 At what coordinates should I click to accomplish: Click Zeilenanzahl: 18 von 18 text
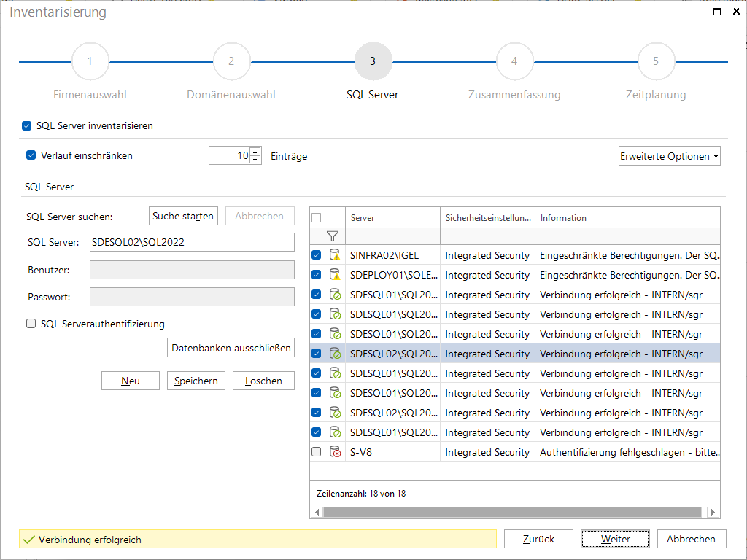coord(361,494)
